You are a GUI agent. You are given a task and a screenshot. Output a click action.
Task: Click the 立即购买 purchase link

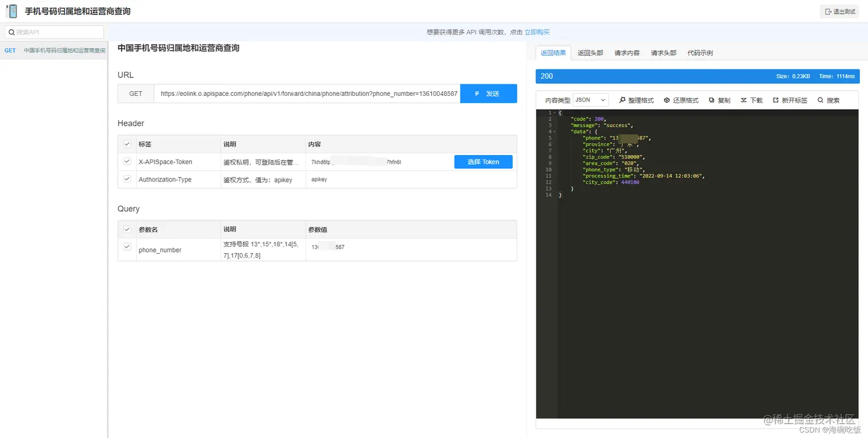(537, 32)
